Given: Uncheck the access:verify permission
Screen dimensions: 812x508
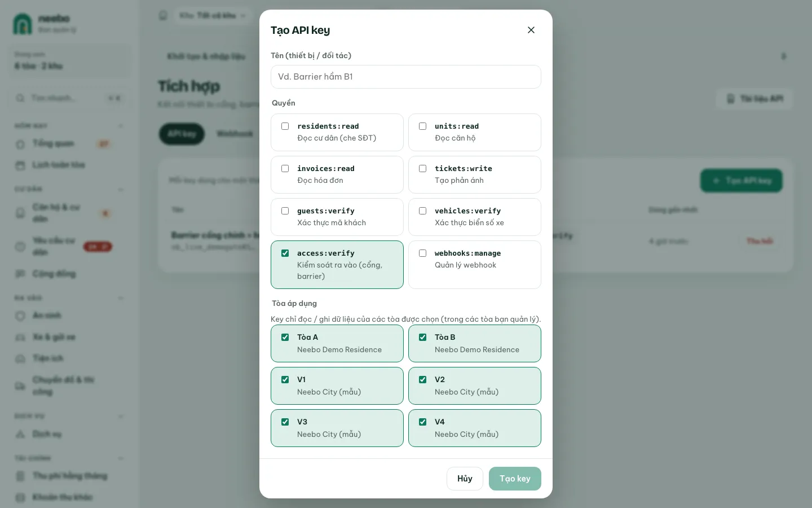Looking at the screenshot, I should pyautogui.click(x=285, y=253).
